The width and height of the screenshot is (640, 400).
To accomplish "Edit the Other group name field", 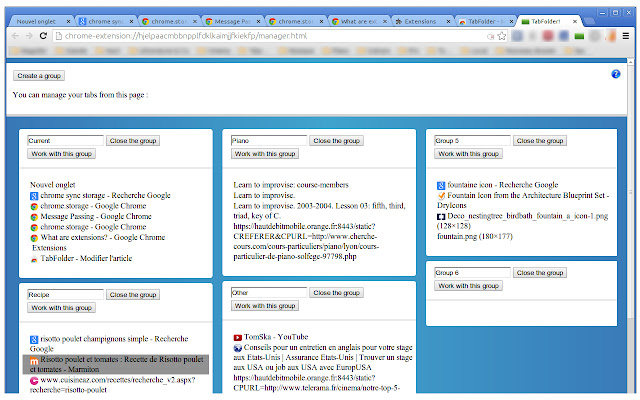I will pos(269,293).
